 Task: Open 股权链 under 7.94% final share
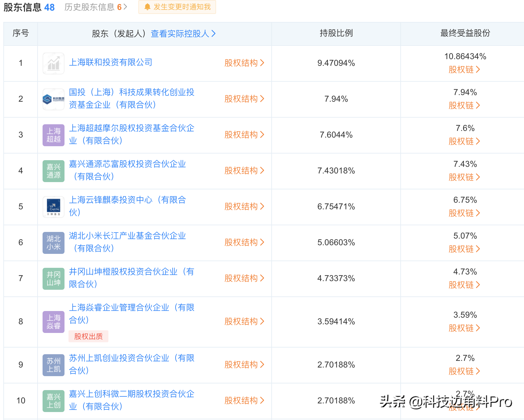464,105
